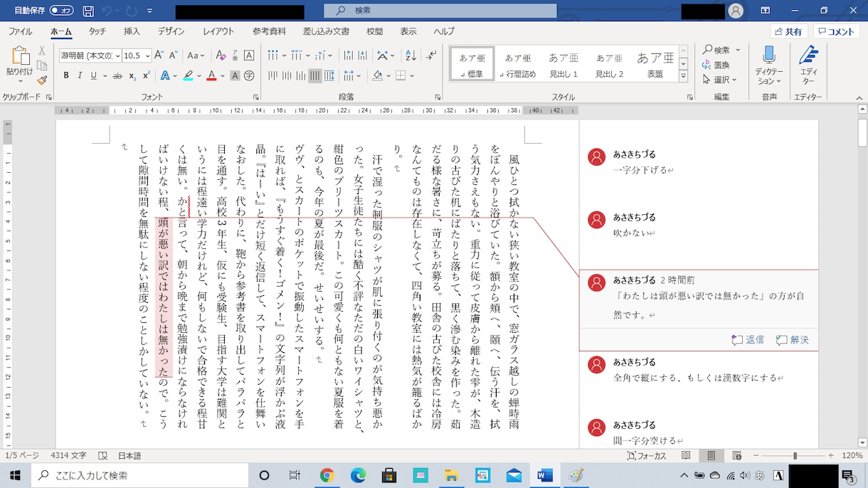Screen dimensions: 868x488
Task: Open the font size 10.5 dropdown
Action: pos(147,55)
